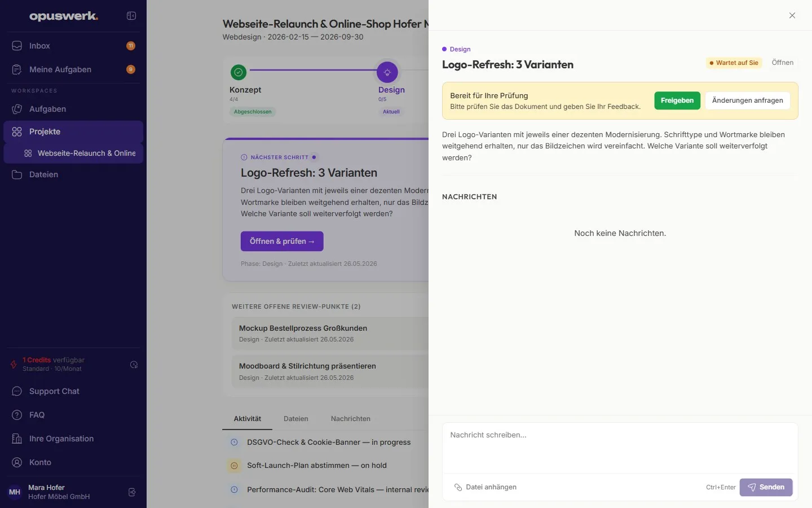Image resolution: width=812 pixels, height=508 pixels.
Task: Open the Webseite-Relaunch & Online project item
Action: (x=73, y=153)
